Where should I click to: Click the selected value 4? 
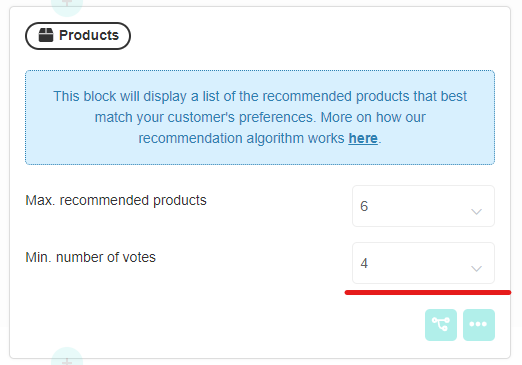pos(364,263)
